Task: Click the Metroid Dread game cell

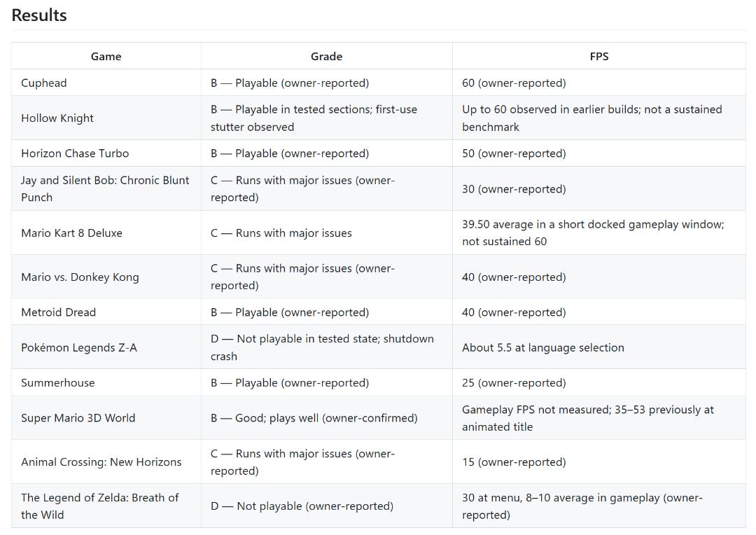Action: pos(106,312)
